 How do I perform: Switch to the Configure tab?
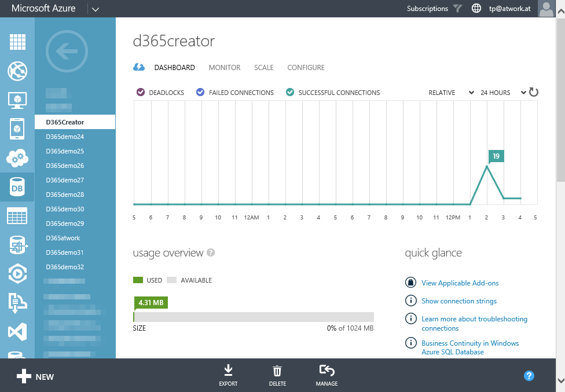306,68
